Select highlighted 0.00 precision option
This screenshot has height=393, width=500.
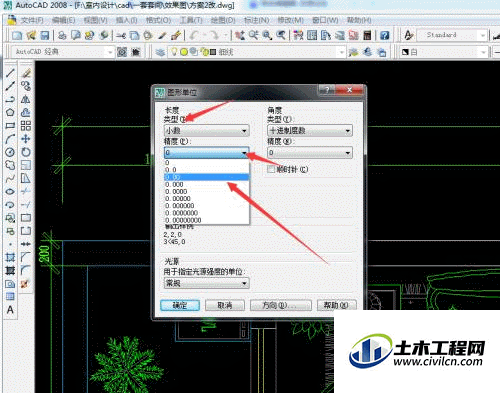click(207, 177)
